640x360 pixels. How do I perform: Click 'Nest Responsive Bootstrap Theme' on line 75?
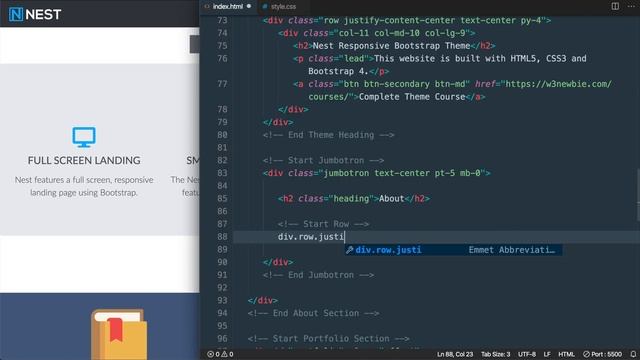(x=391, y=46)
